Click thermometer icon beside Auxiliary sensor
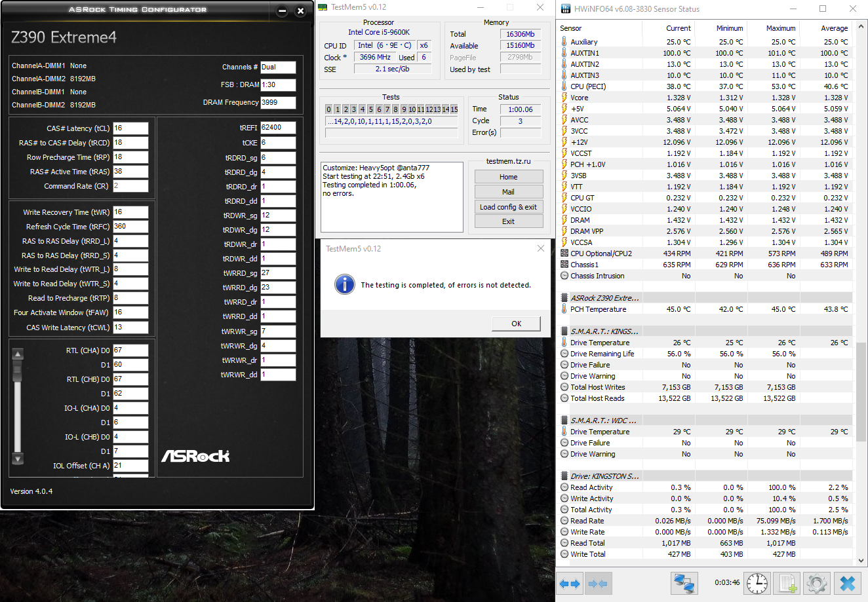868x602 pixels. coord(564,42)
